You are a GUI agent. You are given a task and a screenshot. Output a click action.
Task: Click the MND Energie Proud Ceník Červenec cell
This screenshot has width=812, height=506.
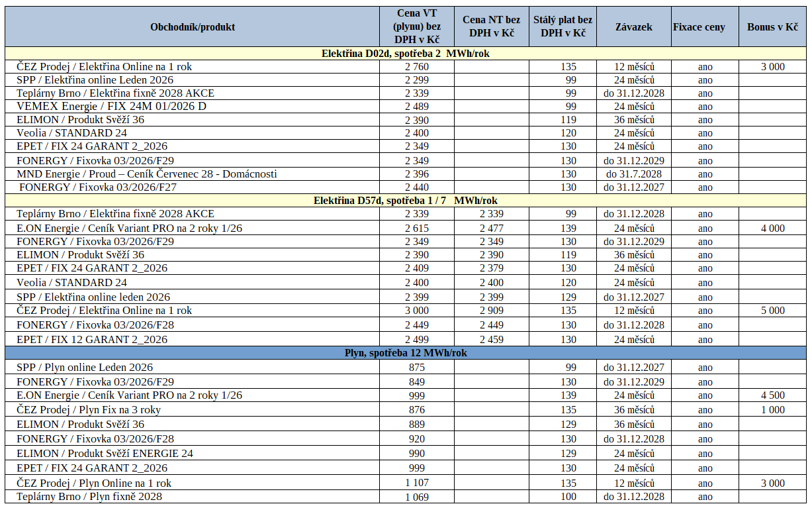coord(146,174)
